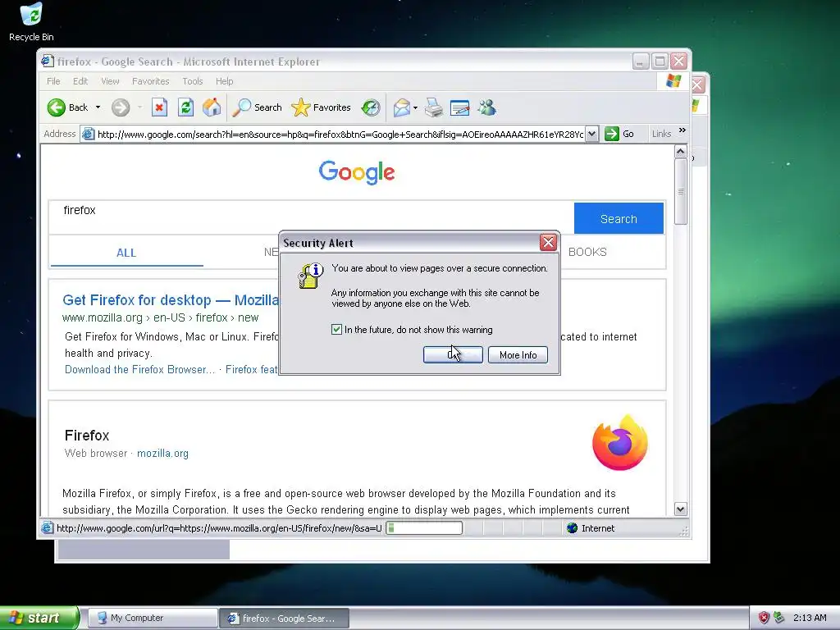Open the Address bar dropdown arrow
Image resolution: width=840 pixels, height=630 pixels.
point(591,134)
